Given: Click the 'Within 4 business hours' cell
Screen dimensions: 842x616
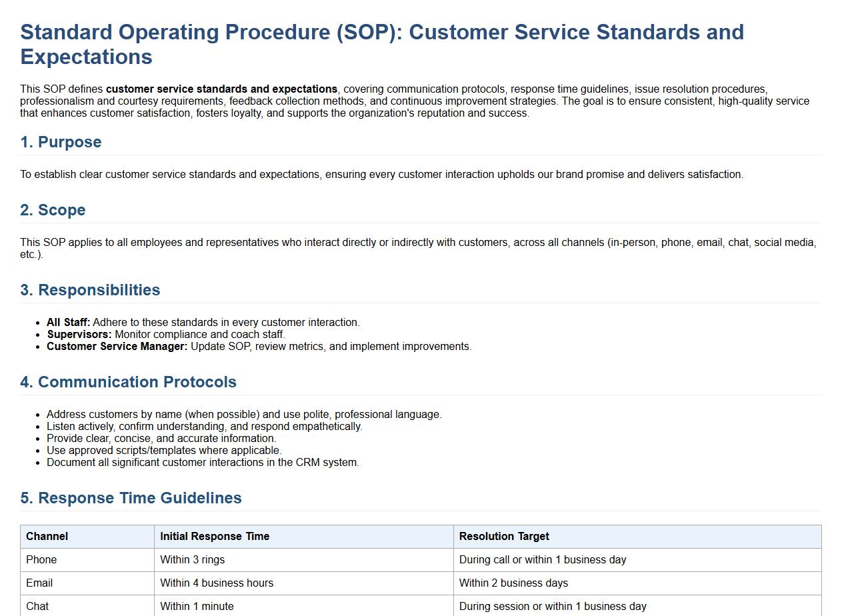Looking at the screenshot, I should click(217, 583).
